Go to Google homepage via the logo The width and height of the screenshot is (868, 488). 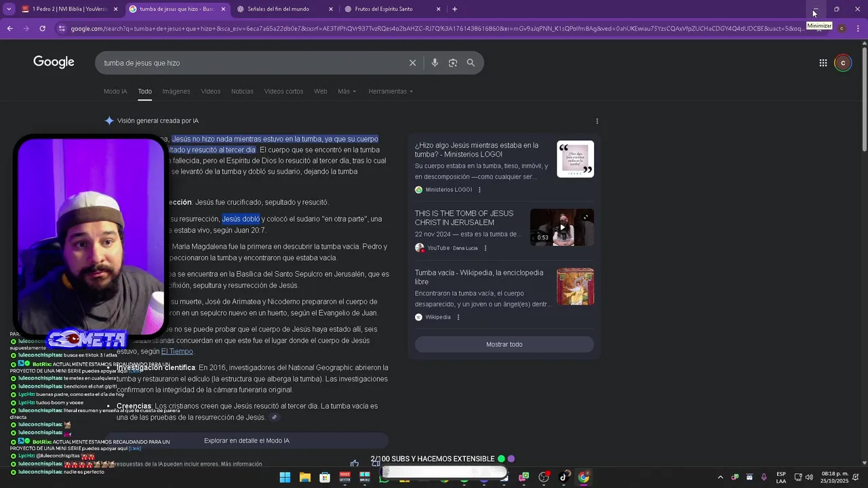coord(54,62)
